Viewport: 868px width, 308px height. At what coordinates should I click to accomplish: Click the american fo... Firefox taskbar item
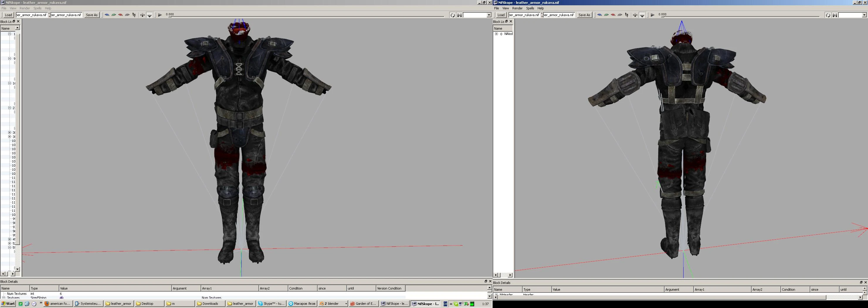(58, 304)
